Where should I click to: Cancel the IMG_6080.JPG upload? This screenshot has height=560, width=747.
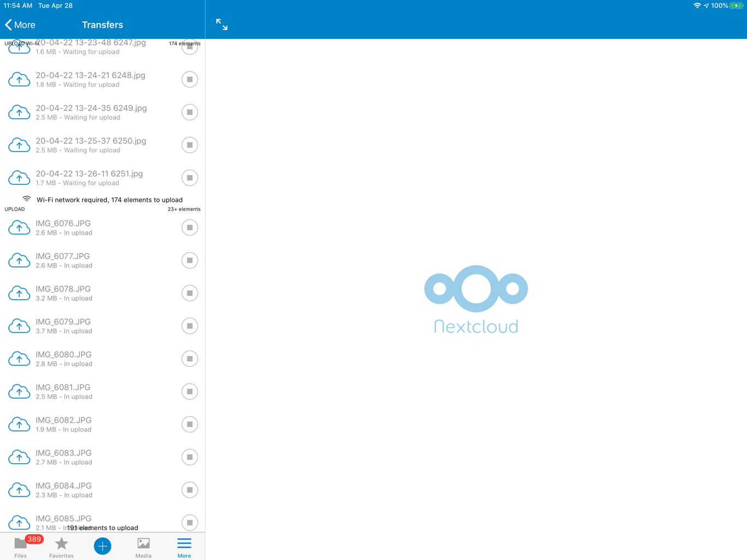coord(190,359)
